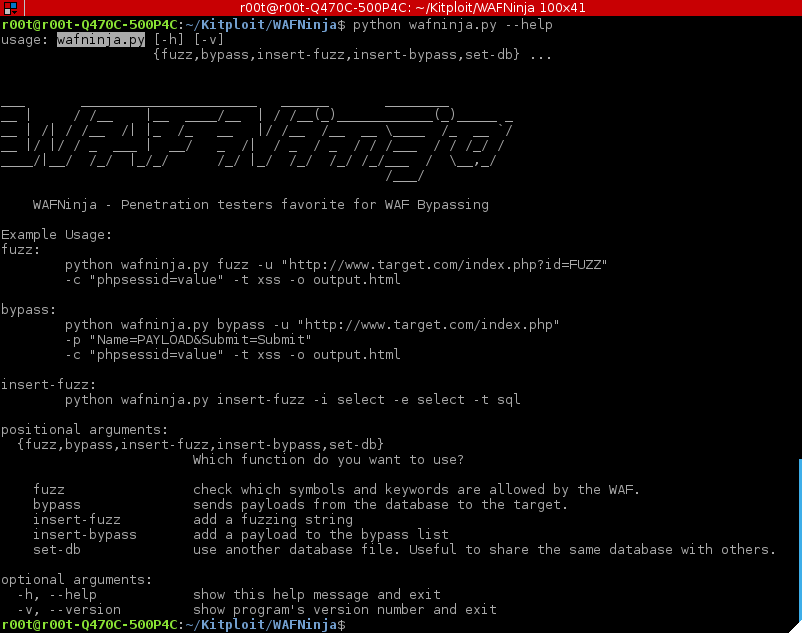Click 'show this help message and exit'

pyautogui.click(x=317, y=595)
